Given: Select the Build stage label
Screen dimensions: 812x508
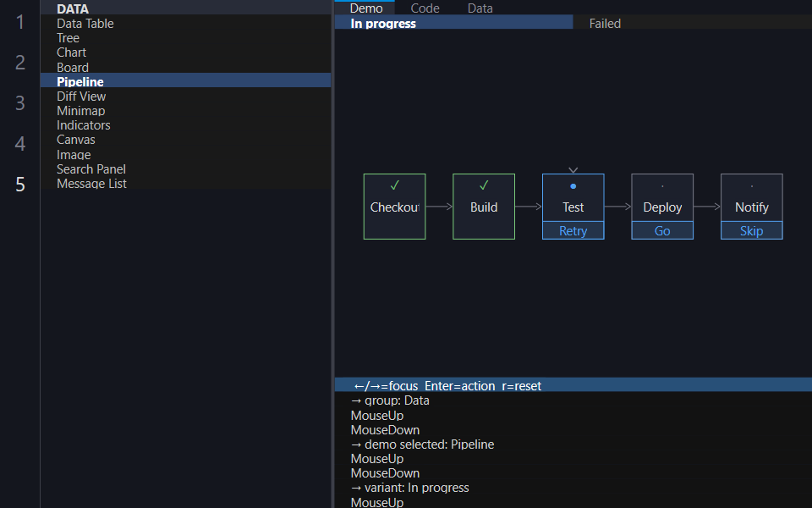Looking at the screenshot, I should point(484,207).
